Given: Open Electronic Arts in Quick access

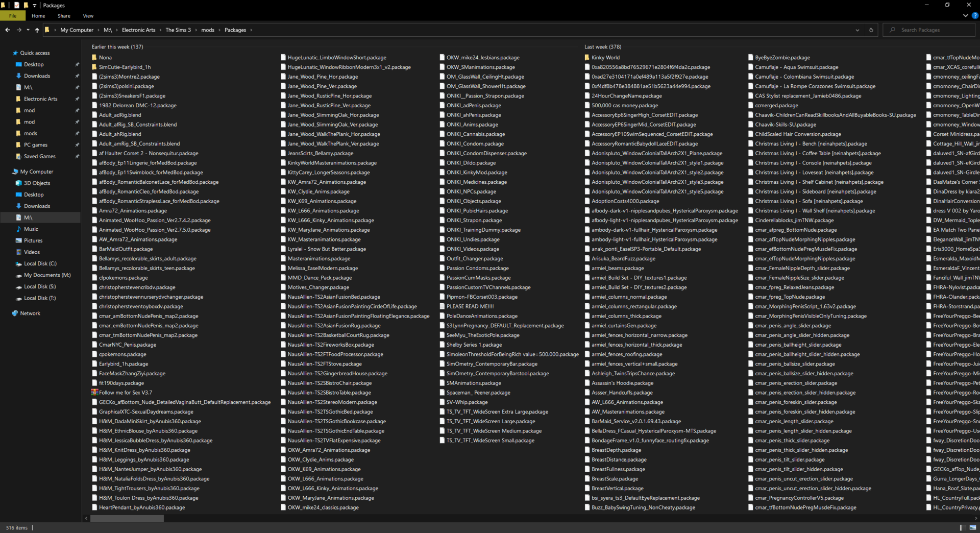Looking at the screenshot, I should 41,99.
